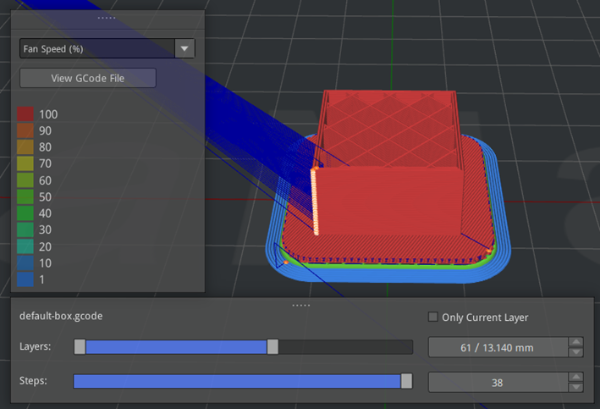Decrement the Steps value with down arrow

[575, 387]
